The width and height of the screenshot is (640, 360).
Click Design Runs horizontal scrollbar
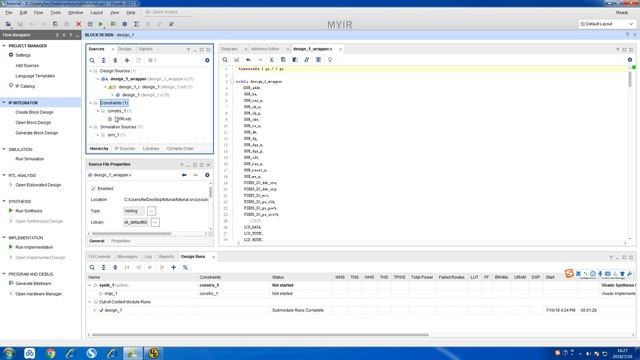point(260,335)
